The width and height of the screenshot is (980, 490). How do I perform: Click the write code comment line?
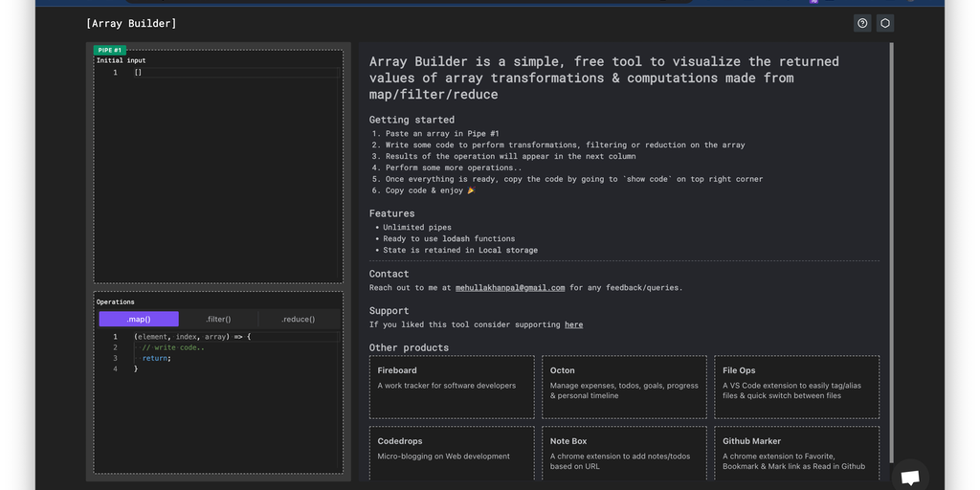click(x=173, y=347)
